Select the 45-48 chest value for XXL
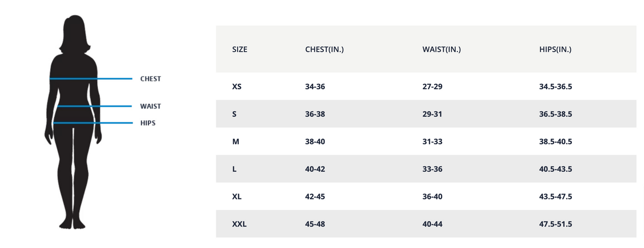The width and height of the screenshot is (644, 248). pos(315,224)
